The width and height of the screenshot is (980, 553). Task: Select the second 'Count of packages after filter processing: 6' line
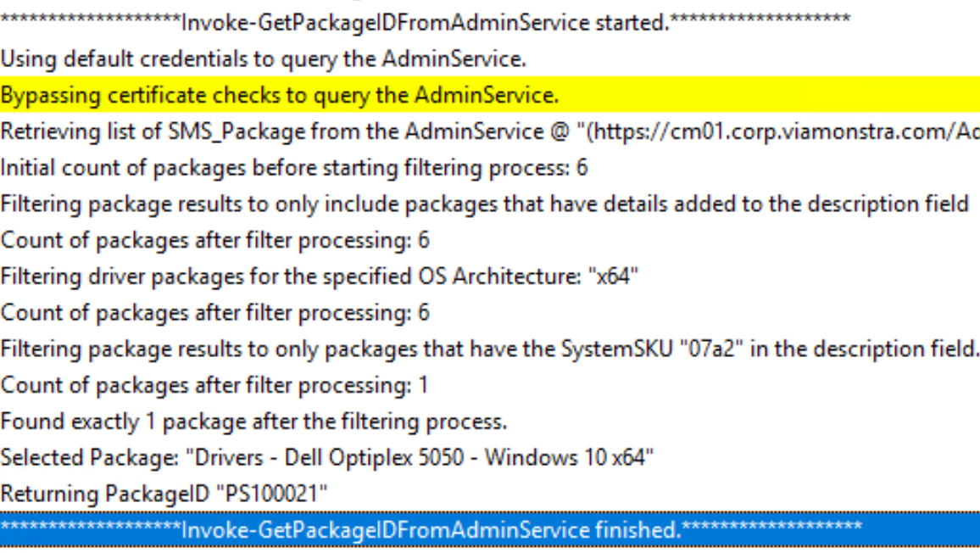pyautogui.click(x=214, y=313)
